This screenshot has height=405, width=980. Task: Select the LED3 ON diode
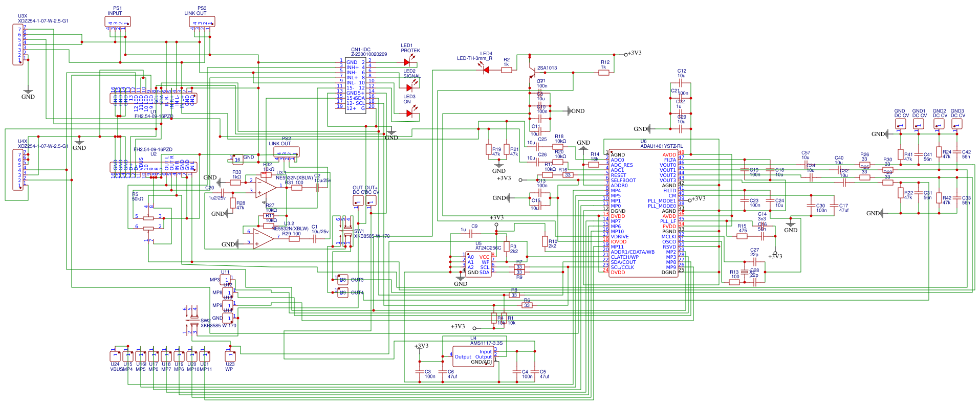pyautogui.click(x=409, y=114)
